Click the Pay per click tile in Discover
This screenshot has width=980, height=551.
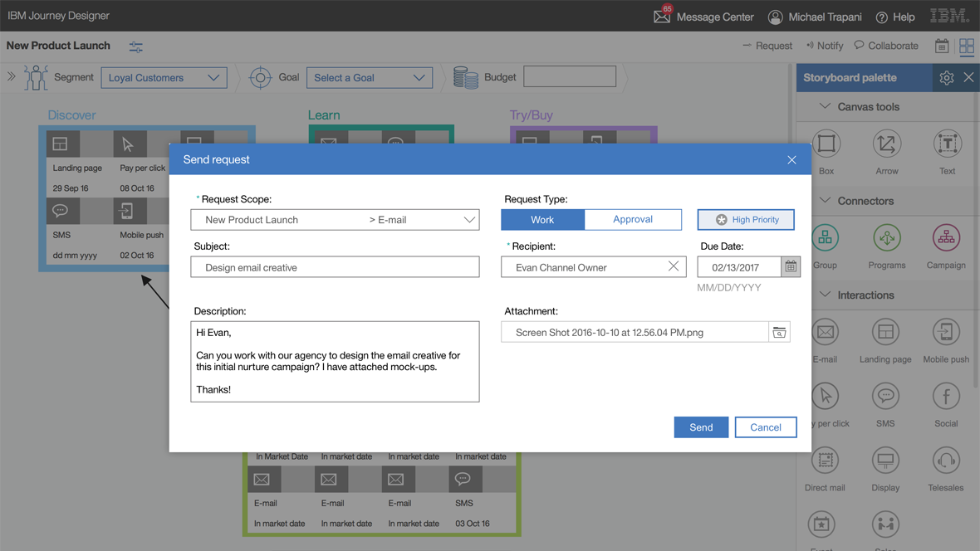point(142,163)
